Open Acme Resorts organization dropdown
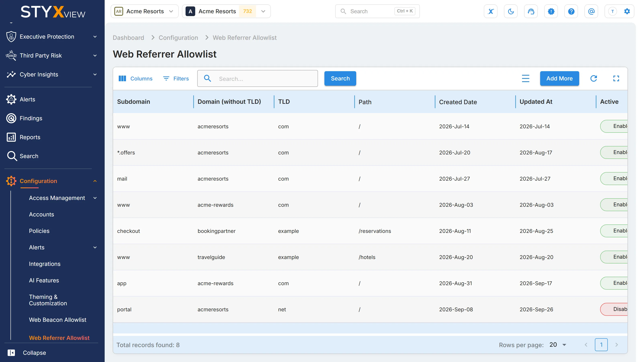Screen dimensions: 644x362 [144, 11]
